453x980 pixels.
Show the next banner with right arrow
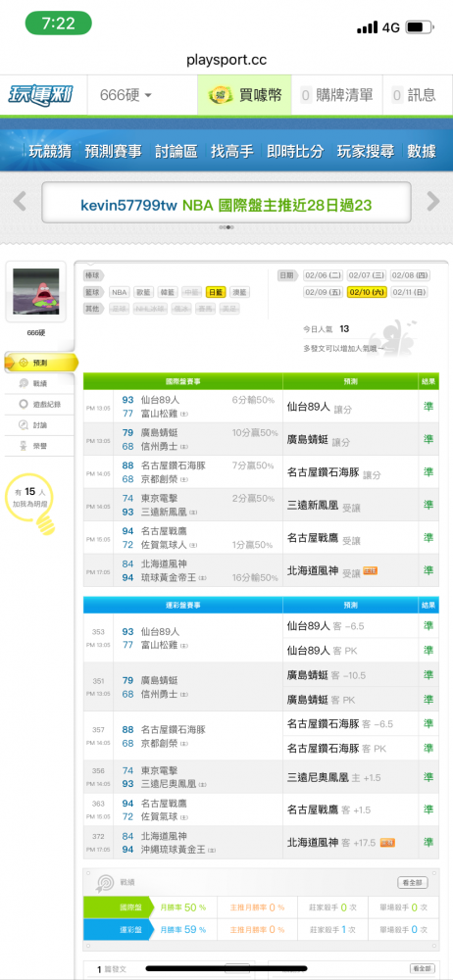tap(433, 201)
